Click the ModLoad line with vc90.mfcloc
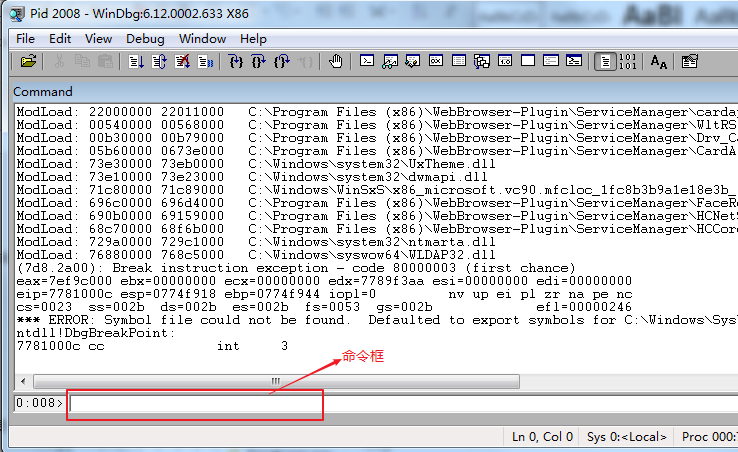The width and height of the screenshot is (738, 452). coord(377,190)
